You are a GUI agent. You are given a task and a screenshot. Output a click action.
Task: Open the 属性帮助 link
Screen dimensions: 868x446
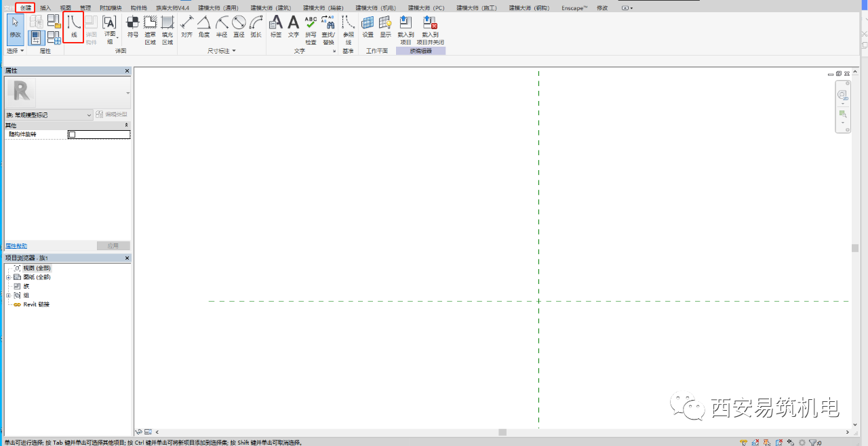click(16, 246)
